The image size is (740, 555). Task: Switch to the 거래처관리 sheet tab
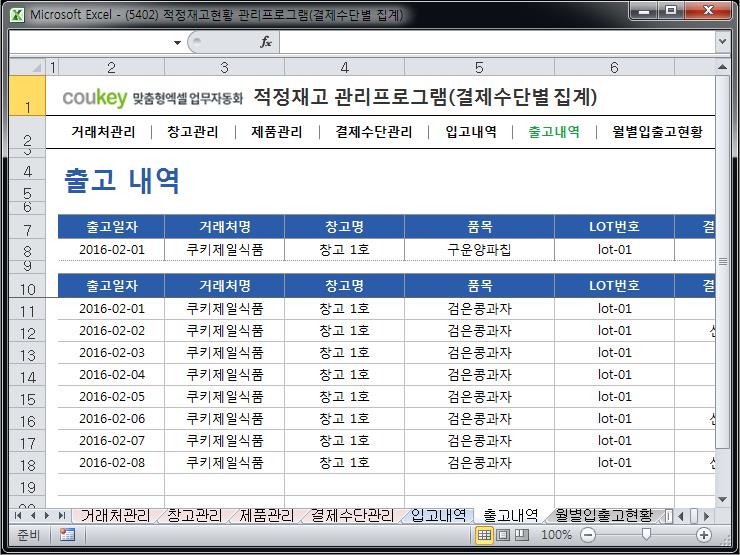[x=115, y=515]
